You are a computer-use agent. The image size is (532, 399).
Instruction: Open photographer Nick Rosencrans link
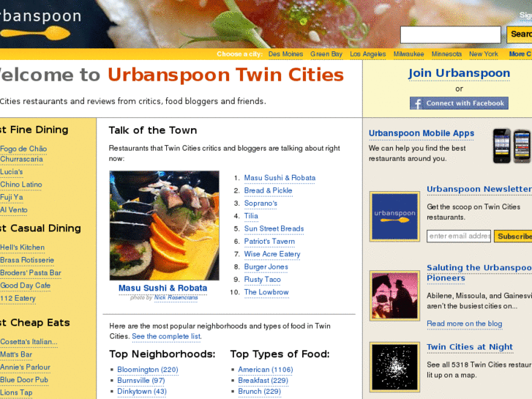click(176, 298)
